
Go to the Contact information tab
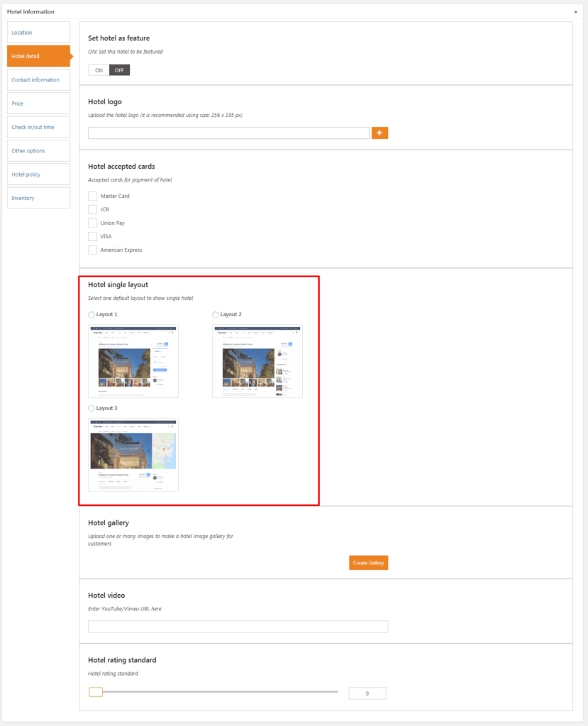click(x=38, y=80)
